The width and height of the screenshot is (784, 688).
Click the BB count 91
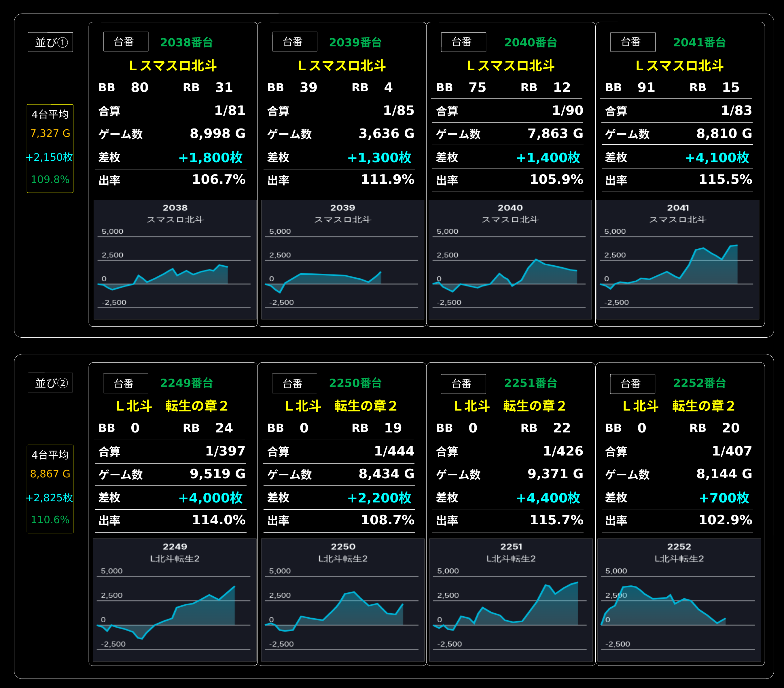click(x=646, y=88)
